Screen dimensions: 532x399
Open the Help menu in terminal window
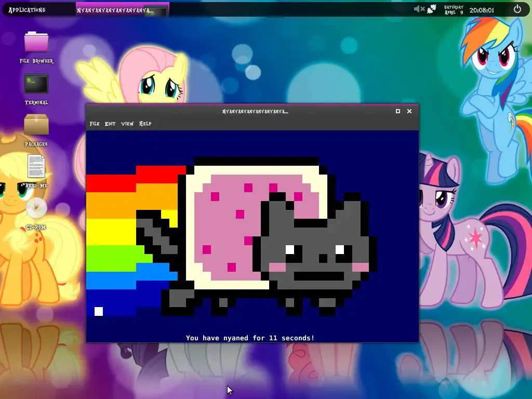pos(145,124)
